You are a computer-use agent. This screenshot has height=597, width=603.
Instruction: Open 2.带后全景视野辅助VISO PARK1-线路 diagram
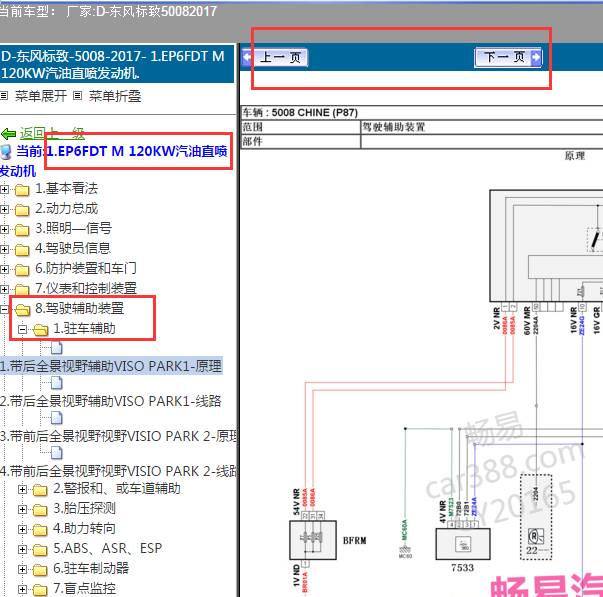pyautogui.click(x=111, y=401)
